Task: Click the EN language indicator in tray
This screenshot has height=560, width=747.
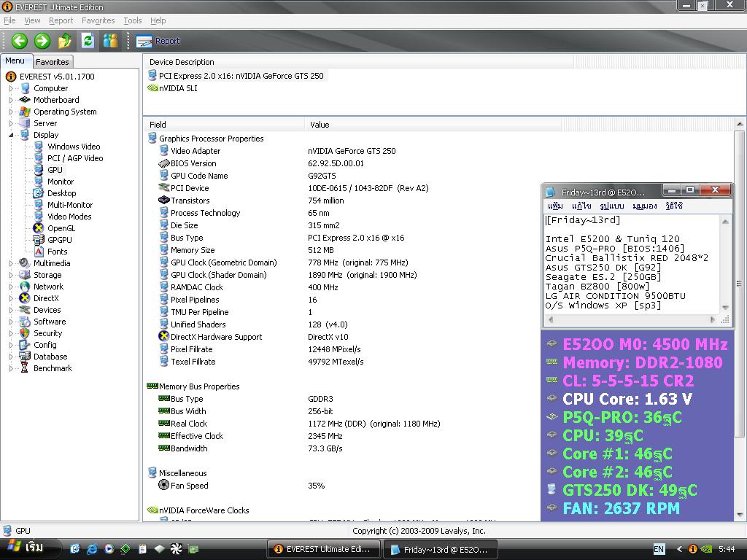Action: click(x=659, y=549)
